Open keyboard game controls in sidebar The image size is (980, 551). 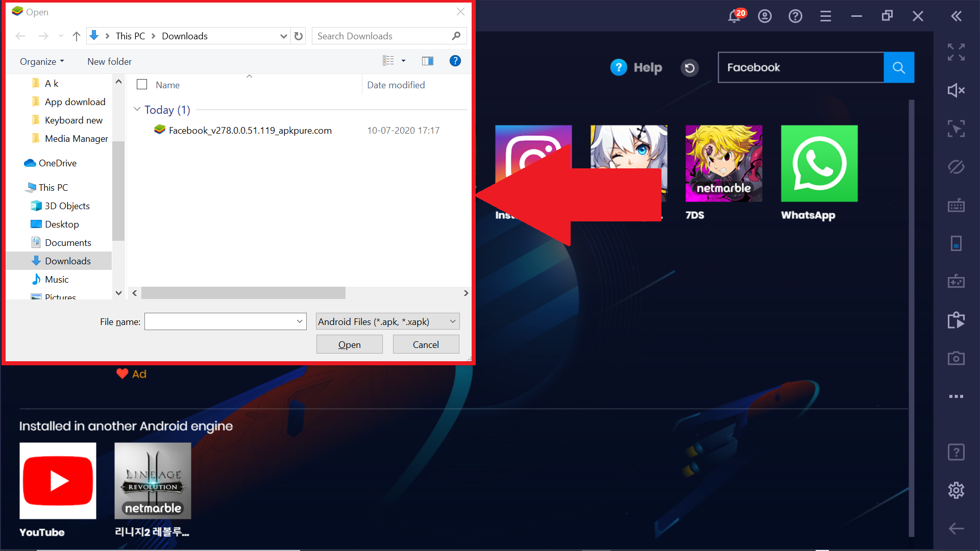[956, 205]
